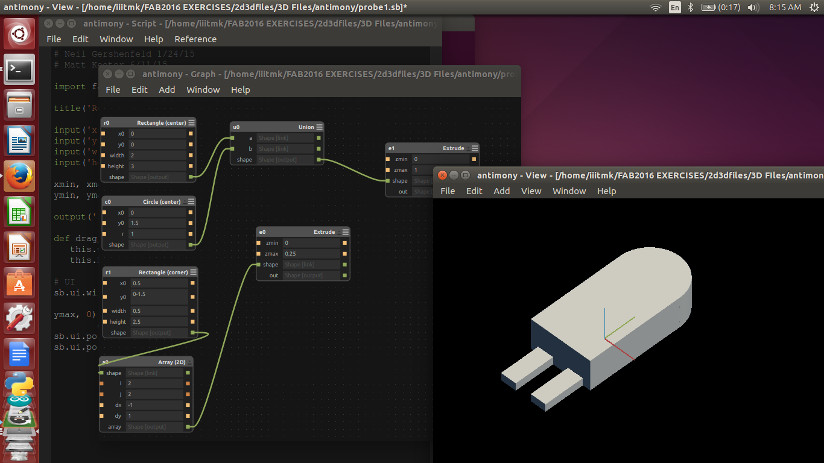Open Help menu in the View window

click(x=606, y=191)
